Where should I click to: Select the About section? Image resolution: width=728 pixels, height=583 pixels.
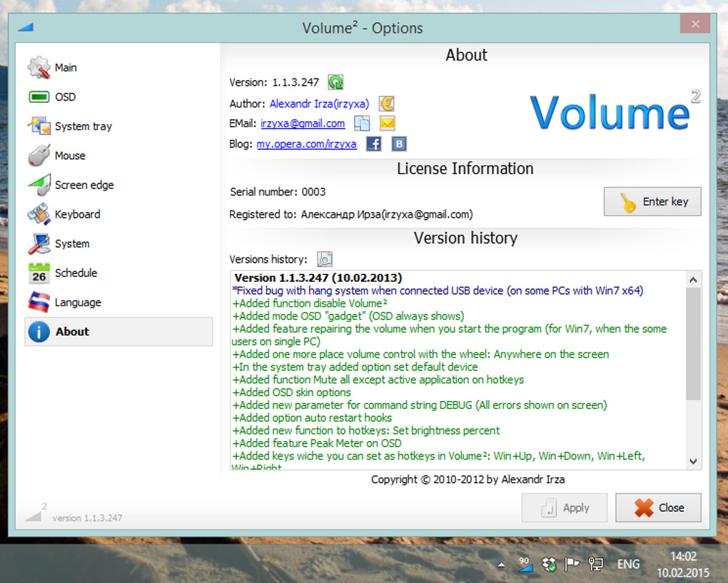pos(119,331)
